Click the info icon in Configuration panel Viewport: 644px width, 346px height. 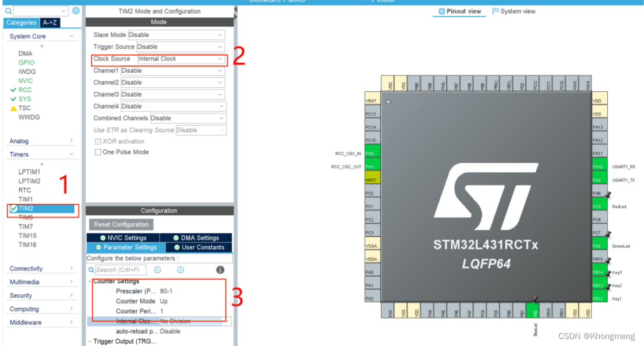(220, 270)
